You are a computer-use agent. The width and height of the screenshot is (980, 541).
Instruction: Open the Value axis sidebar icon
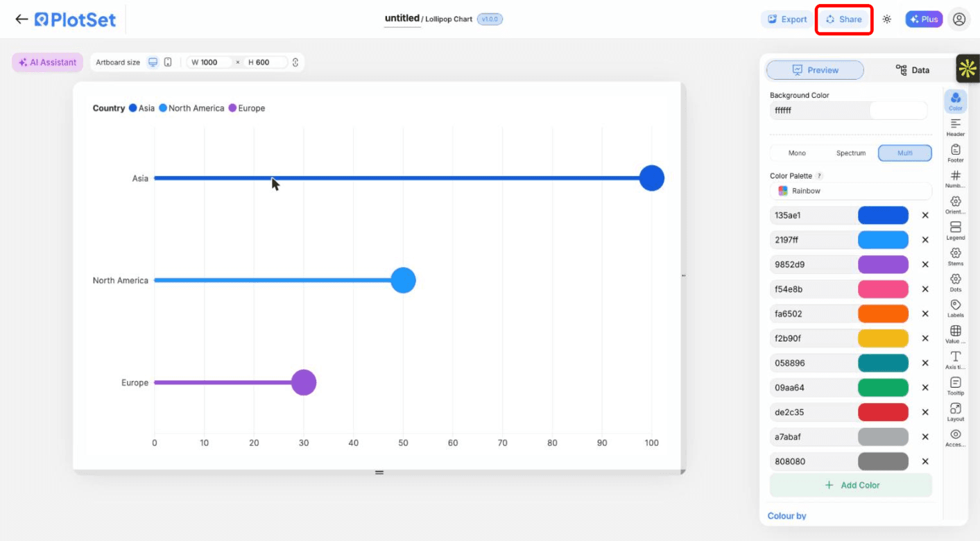click(956, 334)
